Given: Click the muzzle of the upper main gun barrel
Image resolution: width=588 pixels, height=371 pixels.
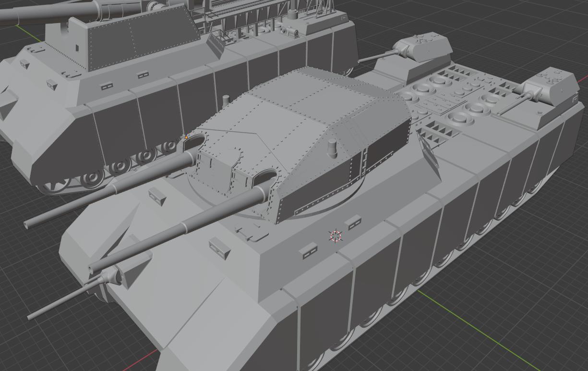Looking at the screenshot, I should pos(27,225).
